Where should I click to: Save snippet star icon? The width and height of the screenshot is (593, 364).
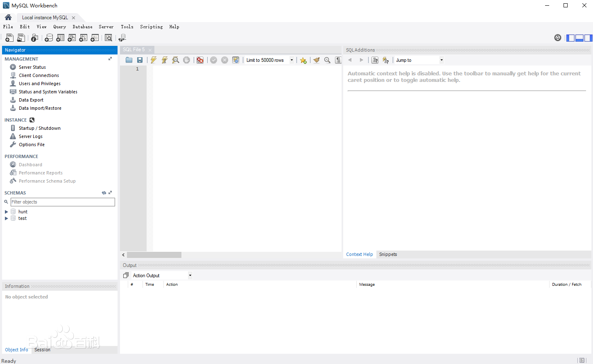[303, 60]
